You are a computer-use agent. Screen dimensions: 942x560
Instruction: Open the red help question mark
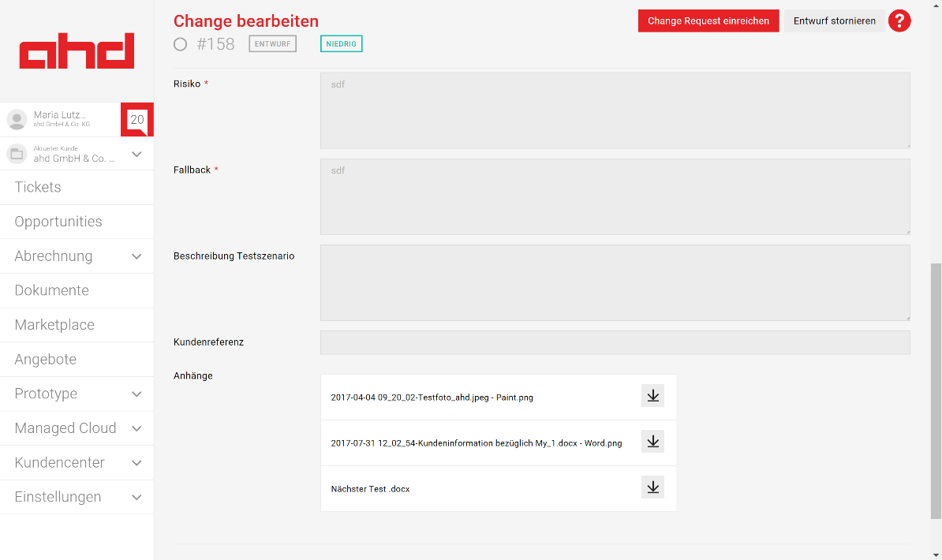point(899,21)
